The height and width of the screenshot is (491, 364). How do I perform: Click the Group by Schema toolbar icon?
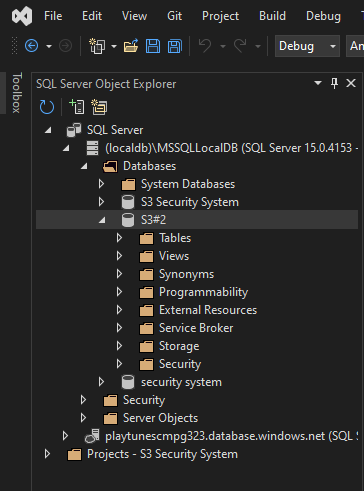tap(99, 107)
